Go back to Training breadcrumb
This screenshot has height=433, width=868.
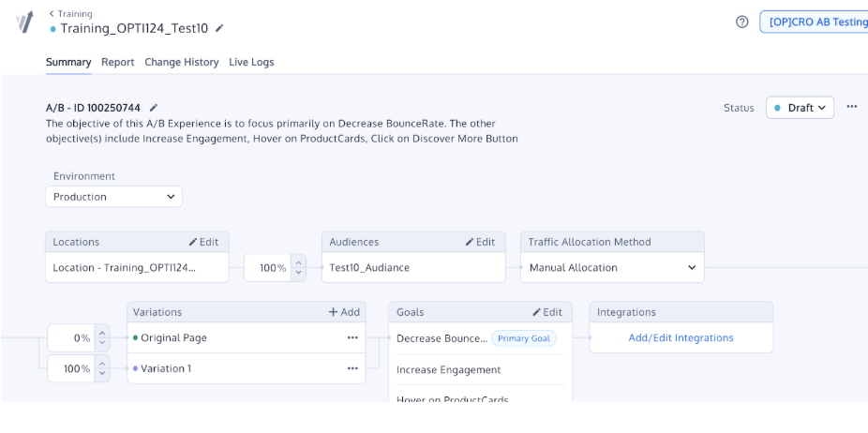coord(71,14)
